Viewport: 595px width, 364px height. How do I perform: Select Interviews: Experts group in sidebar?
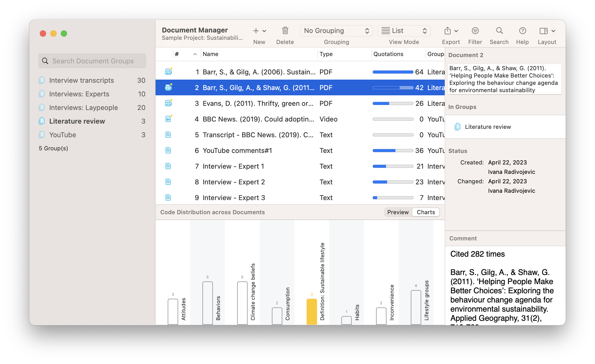[79, 94]
